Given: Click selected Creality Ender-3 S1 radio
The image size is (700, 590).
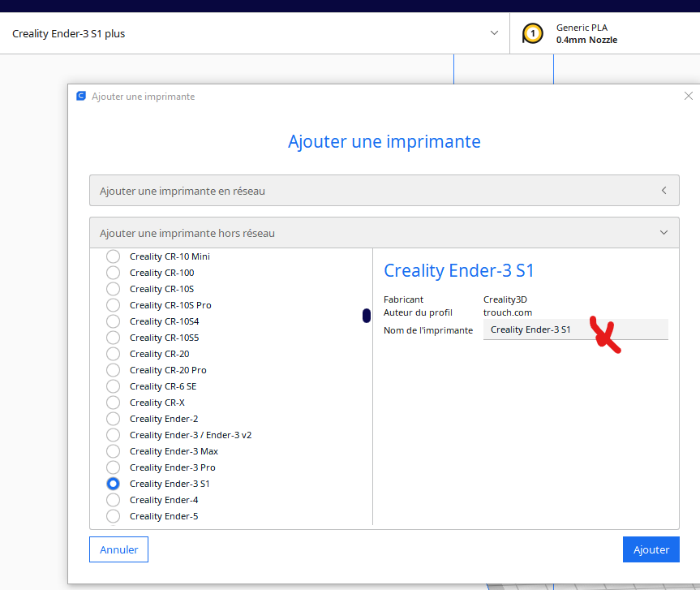Looking at the screenshot, I should (x=113, y=484).
